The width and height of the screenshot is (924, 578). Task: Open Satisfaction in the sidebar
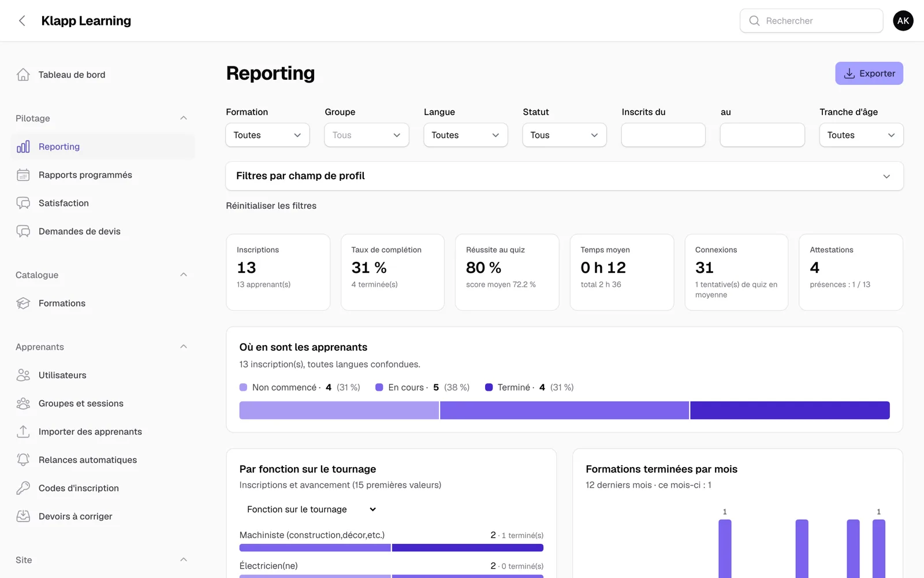103,203
